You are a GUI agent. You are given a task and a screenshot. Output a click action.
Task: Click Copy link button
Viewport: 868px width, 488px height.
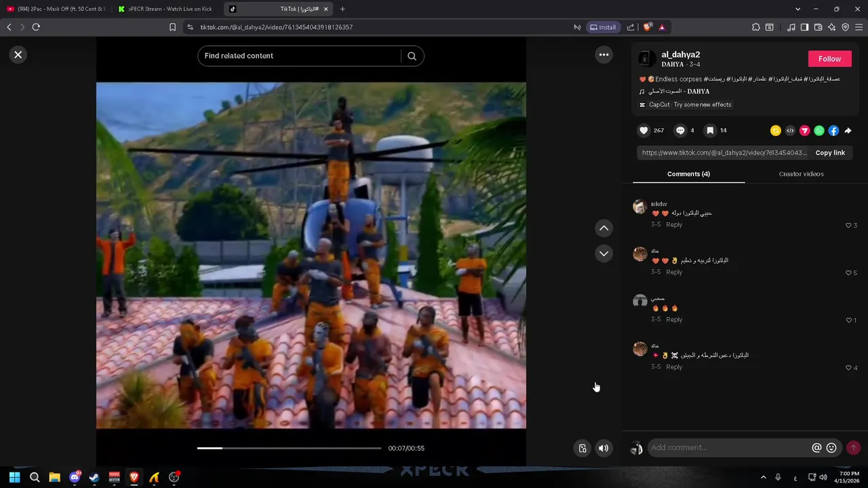click(830, 153)
